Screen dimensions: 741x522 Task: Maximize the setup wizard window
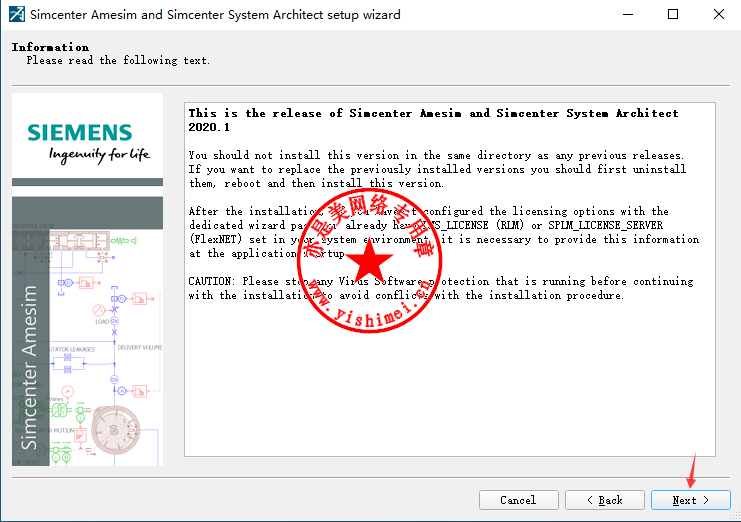673,14
